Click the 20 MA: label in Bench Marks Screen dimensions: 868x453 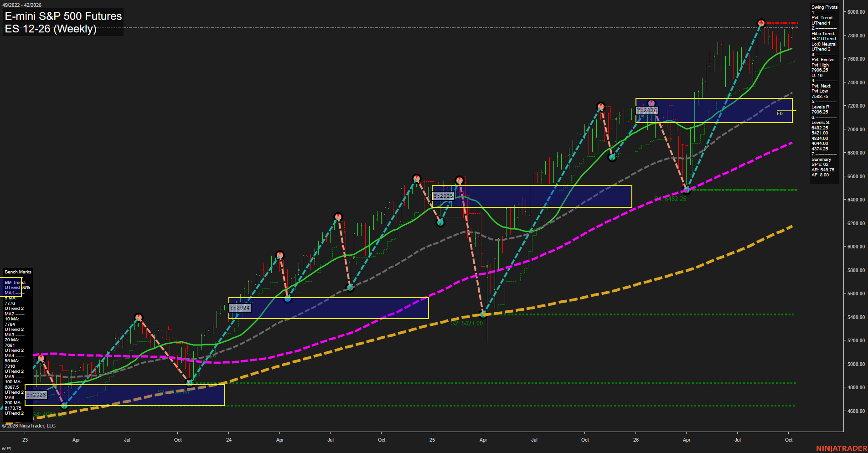point(12,340)
